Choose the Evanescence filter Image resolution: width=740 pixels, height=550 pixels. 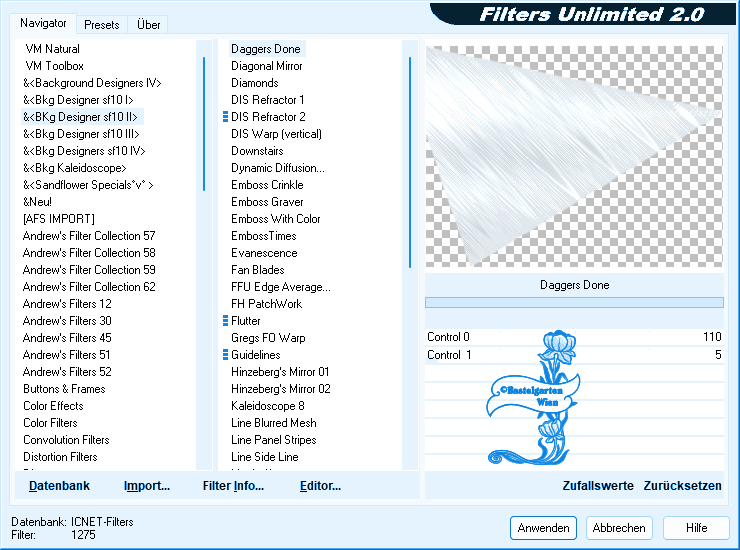coord(264,253)
